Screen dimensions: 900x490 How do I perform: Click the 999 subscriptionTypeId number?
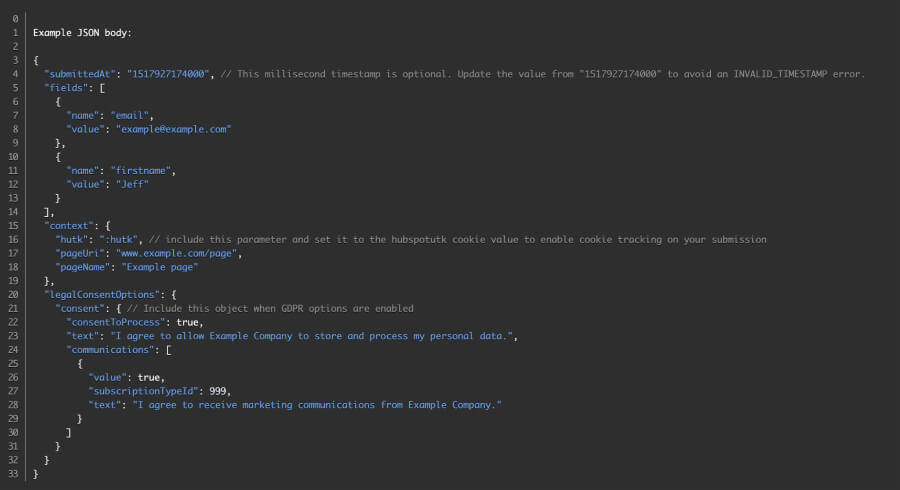218,391
